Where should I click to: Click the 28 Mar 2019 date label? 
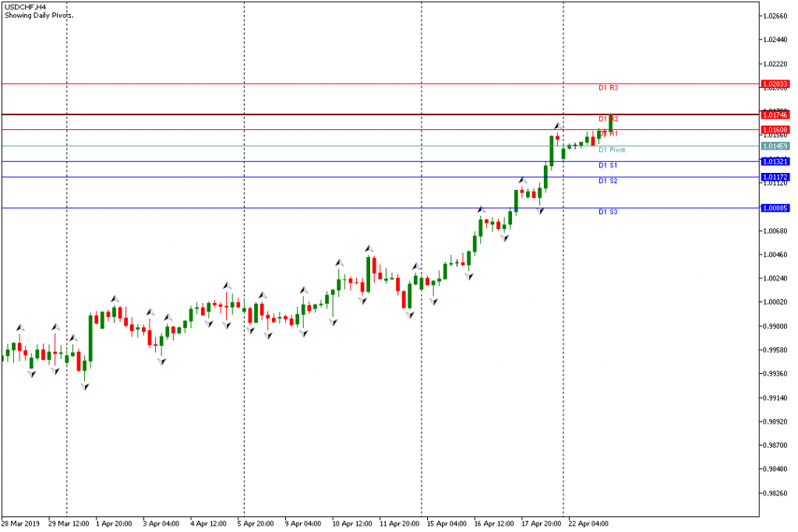(x=19, y=524)
